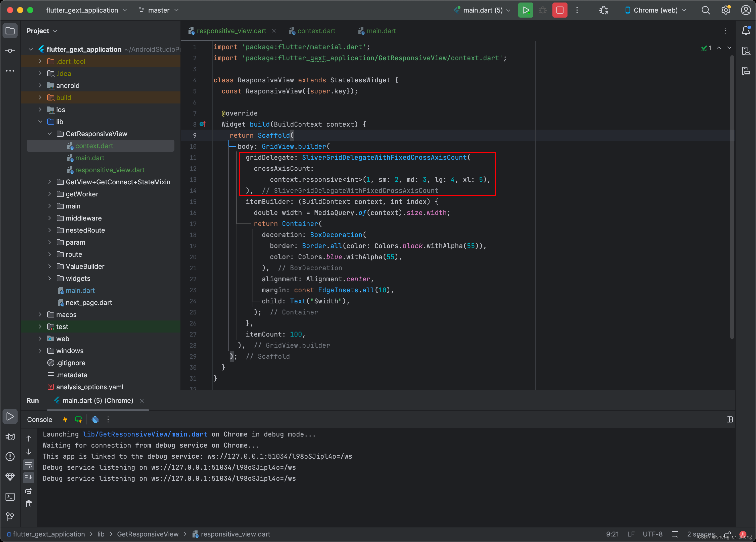The height and width of the screenshot is (542, 756).
Task: Open Search Everywhere magnifier icon
Action: click(x=706, y=10)
